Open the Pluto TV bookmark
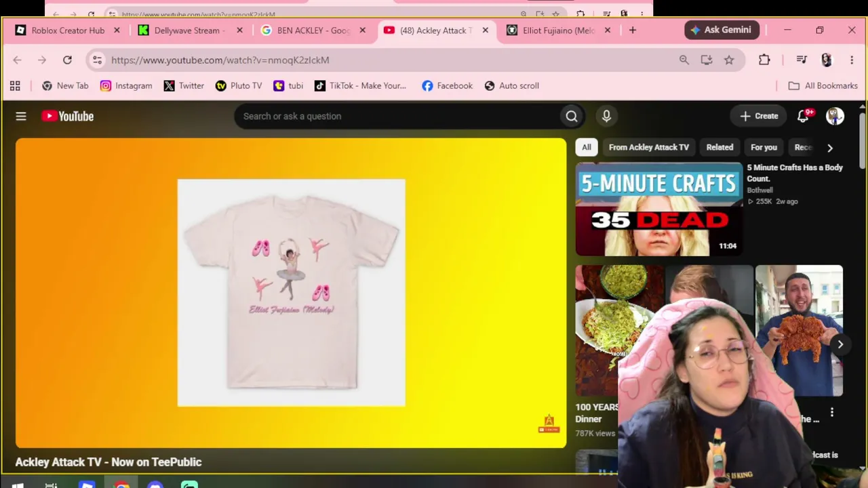Screen dimensions: 868x488 [239, 86]
